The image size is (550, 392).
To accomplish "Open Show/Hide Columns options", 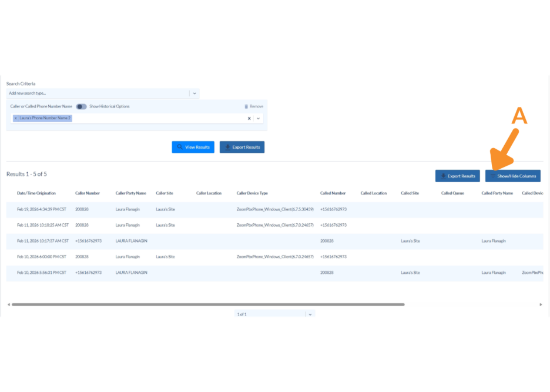I will pyautogui.click(x=512, y=176).
